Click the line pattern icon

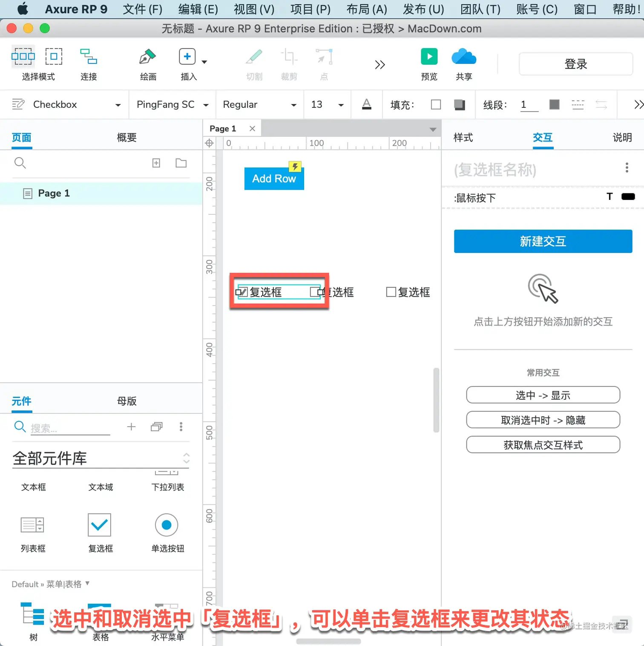(578, 104)
